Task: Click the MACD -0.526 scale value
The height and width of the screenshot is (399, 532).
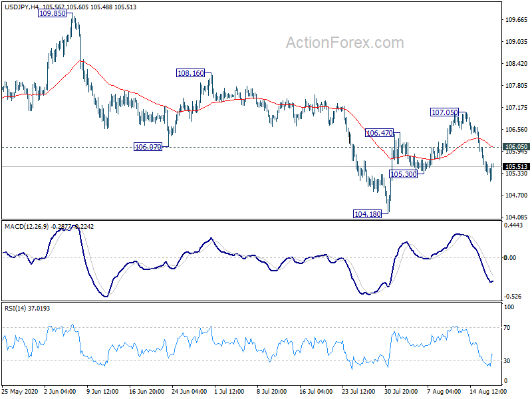Action: (512, 296)
